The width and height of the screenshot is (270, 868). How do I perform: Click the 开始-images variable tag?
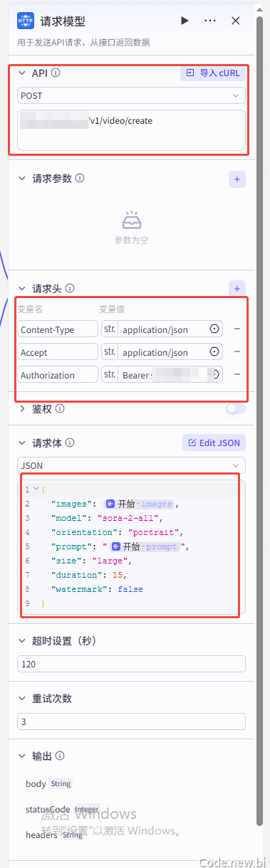139,504
